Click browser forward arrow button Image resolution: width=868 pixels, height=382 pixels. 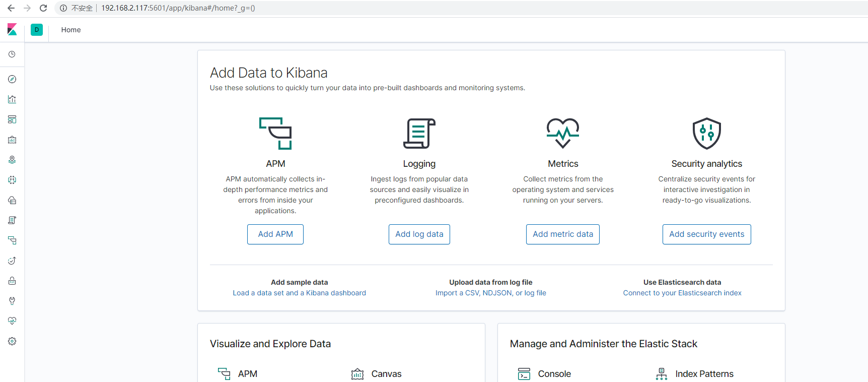[x=27, y=8]
